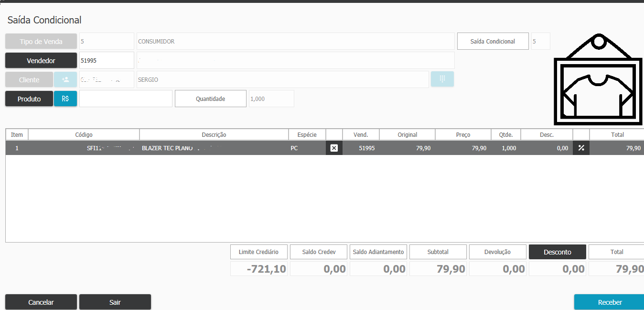This screenshot has width=644, height=310.
Task: Remove item 1 with the X icon
Action: [x=334, y=148]
